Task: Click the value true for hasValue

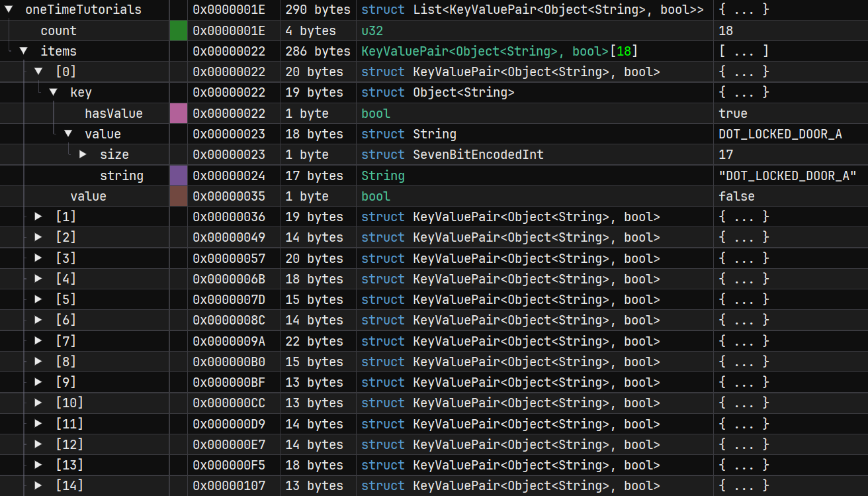Action: click(733, 113)
